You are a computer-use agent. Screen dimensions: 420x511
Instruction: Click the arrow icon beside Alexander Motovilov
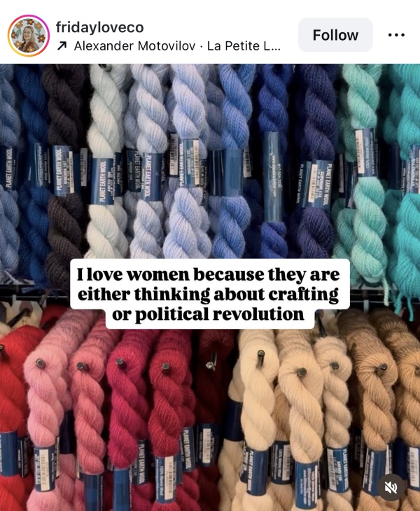pyautogui.click(x=62, y=46)
